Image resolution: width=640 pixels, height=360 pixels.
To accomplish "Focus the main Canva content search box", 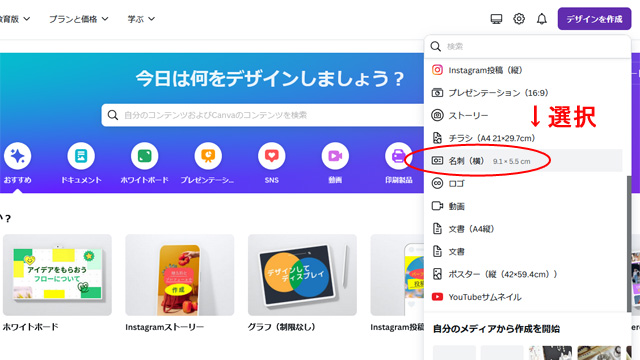I will (x=263, y=115).
